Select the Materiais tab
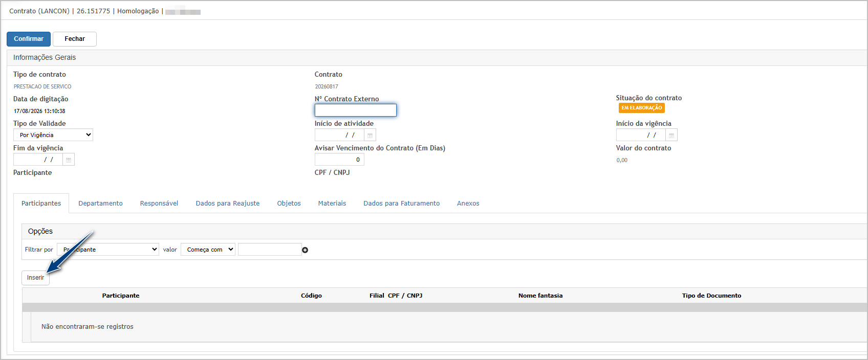This screenshot has height=360, width=868. pyautogui.click(x=332, y=204)
